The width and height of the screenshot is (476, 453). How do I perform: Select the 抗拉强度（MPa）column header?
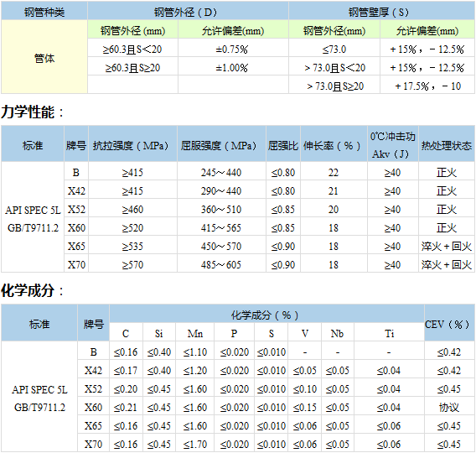tap(132, 145)
